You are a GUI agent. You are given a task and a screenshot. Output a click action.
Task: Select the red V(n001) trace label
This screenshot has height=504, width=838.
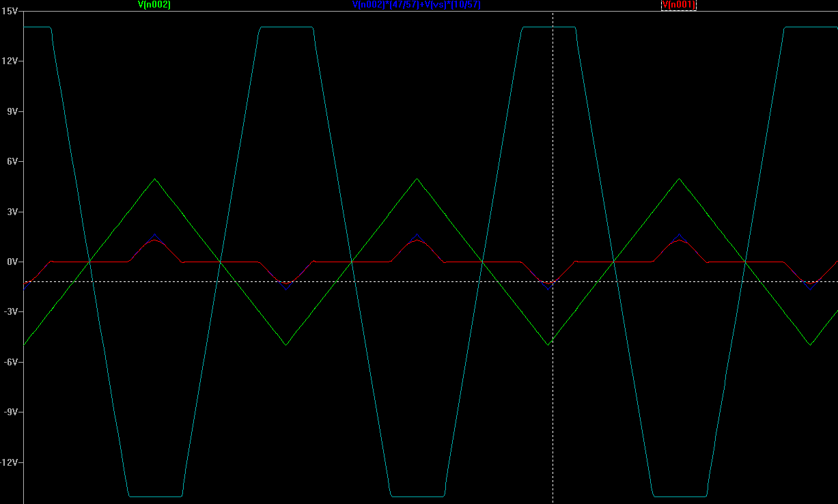679,5
